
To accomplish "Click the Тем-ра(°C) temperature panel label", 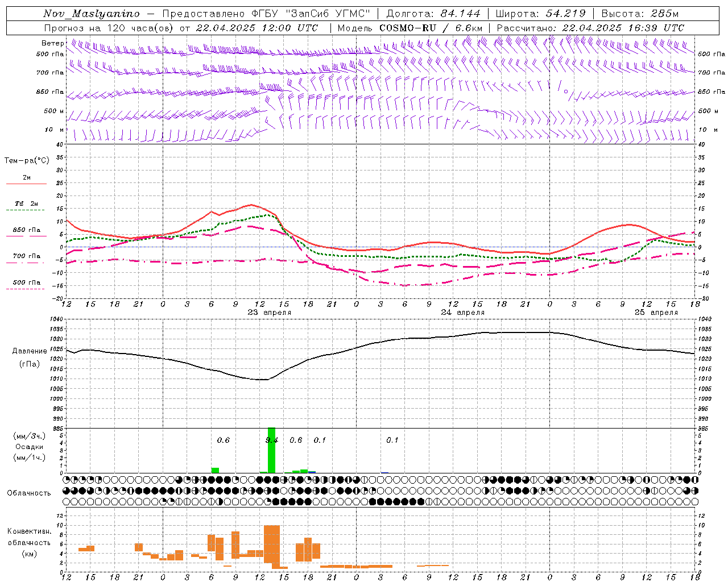I will pyautogui.click(x=27, y=161).
